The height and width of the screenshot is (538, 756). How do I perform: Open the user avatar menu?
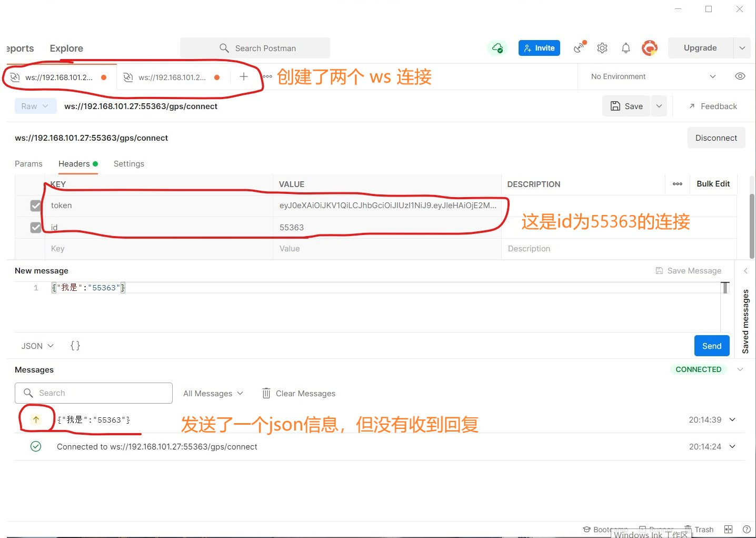pyautogui.click(x=650, y=48)
